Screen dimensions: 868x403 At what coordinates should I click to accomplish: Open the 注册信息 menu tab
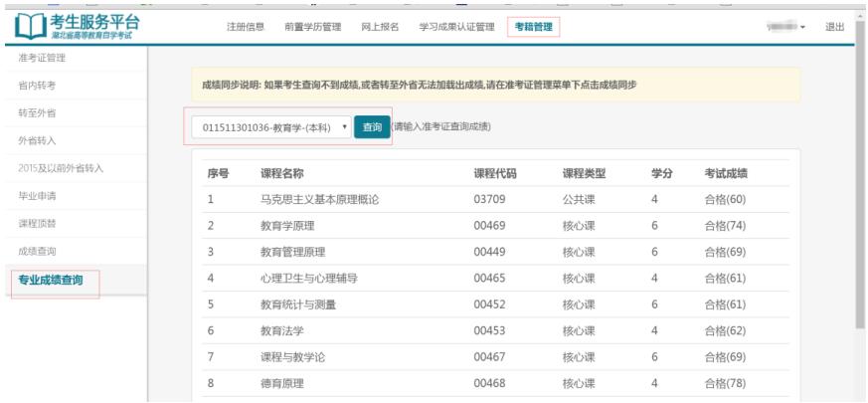coord(246,27)
